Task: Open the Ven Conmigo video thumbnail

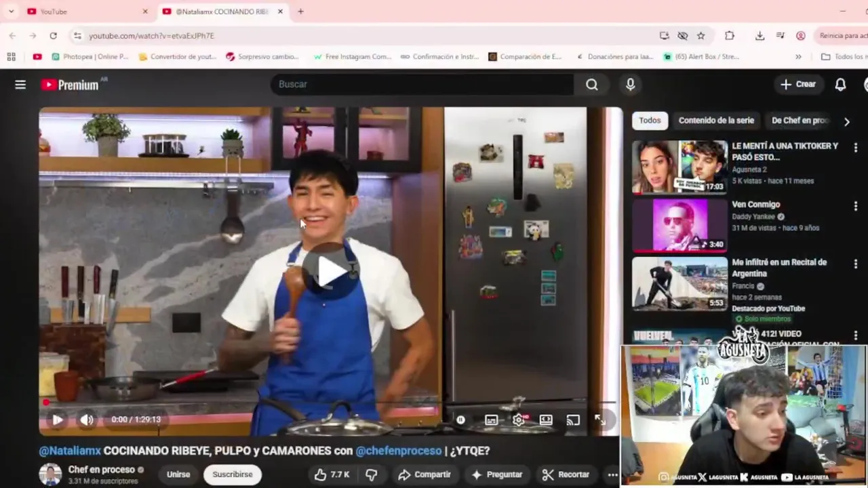Action: [679, 225]
